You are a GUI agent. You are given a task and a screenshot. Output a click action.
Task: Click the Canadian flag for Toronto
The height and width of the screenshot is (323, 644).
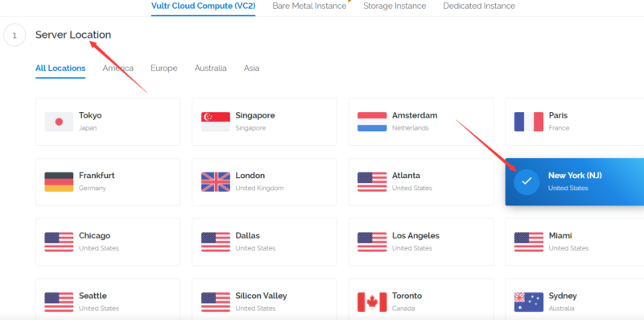pyautogui.click(x=372, y=302)
